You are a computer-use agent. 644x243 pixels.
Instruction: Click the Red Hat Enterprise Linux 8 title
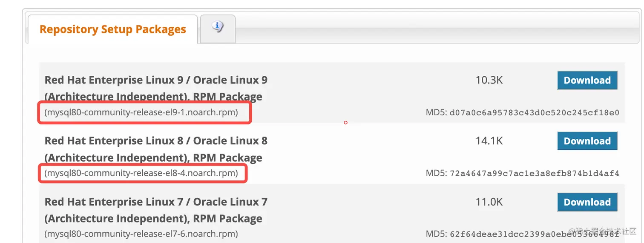pyautogui.click(x=156, y=141)
